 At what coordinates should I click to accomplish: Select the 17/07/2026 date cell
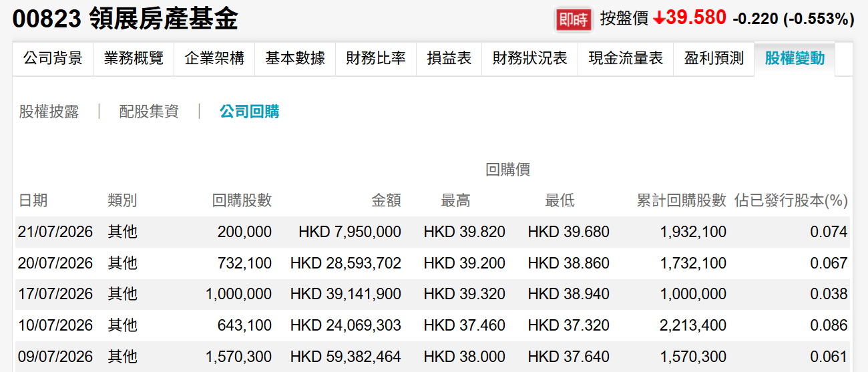[55, 294]
